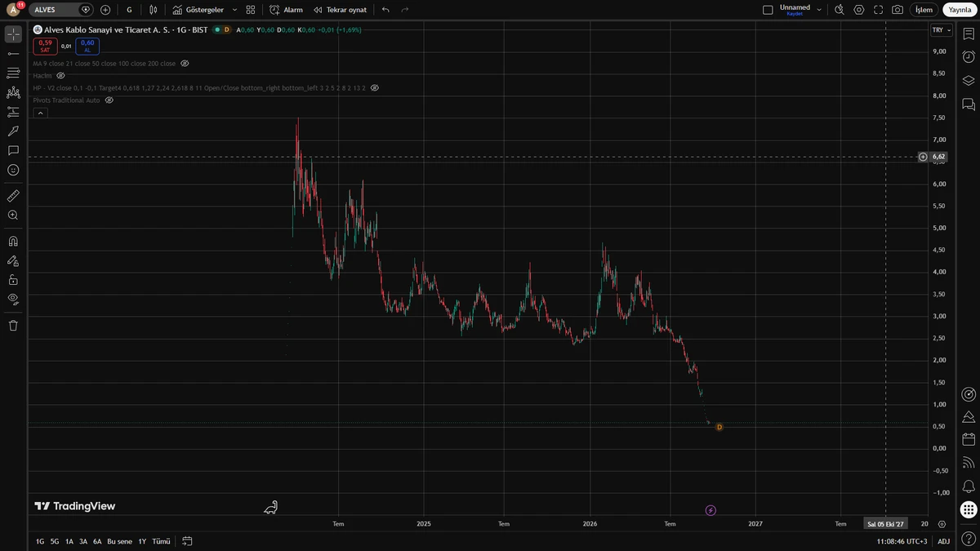The image size is (980, 551).
Task: Collapse the indicator legend with chevron
Action: [x=39, y=113]
